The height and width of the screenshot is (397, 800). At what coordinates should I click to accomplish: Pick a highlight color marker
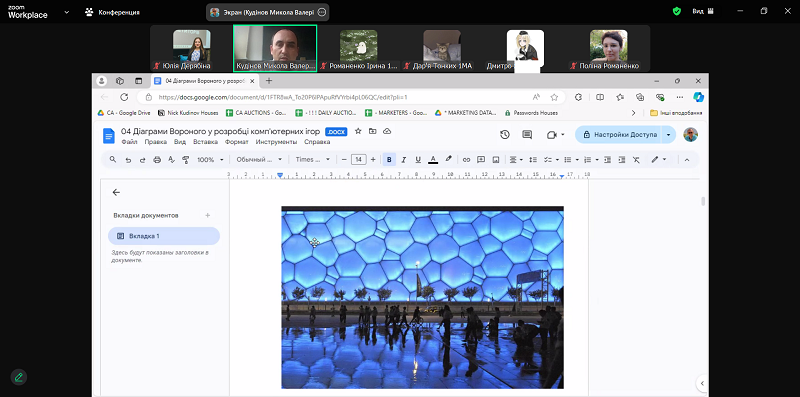pyautogui.click(x=448, y=160)
